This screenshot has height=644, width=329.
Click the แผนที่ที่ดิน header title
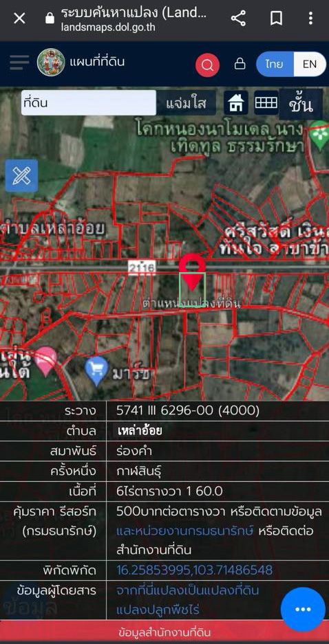click(98, 62)
